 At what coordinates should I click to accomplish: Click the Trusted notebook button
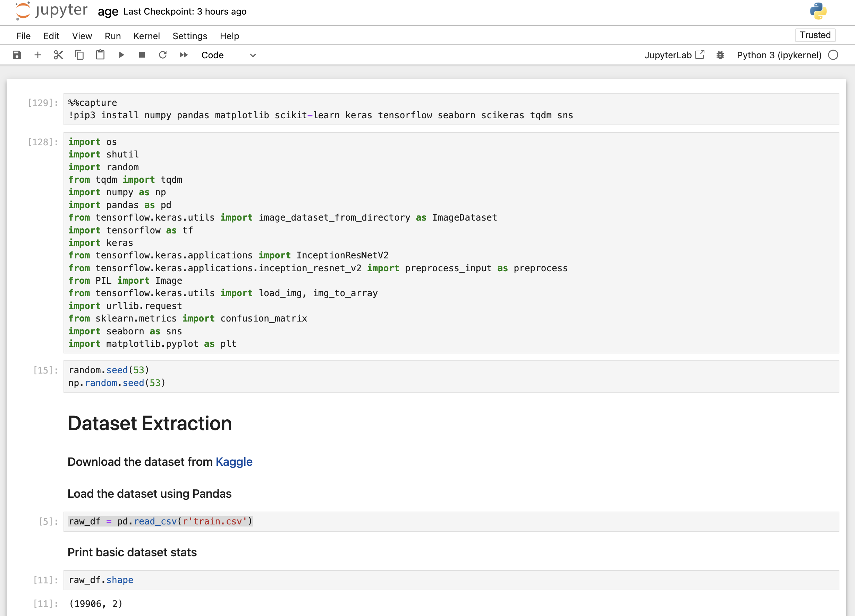[815, 35]
